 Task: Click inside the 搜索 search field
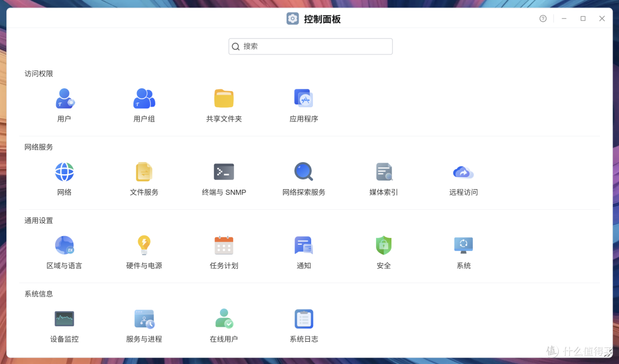(310, 46)
